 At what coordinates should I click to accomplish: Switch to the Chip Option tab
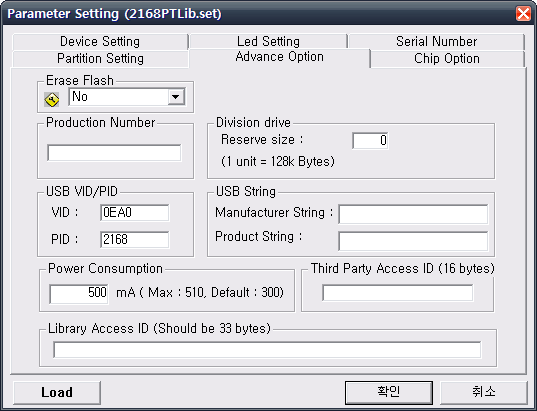[x=447, y=59]
